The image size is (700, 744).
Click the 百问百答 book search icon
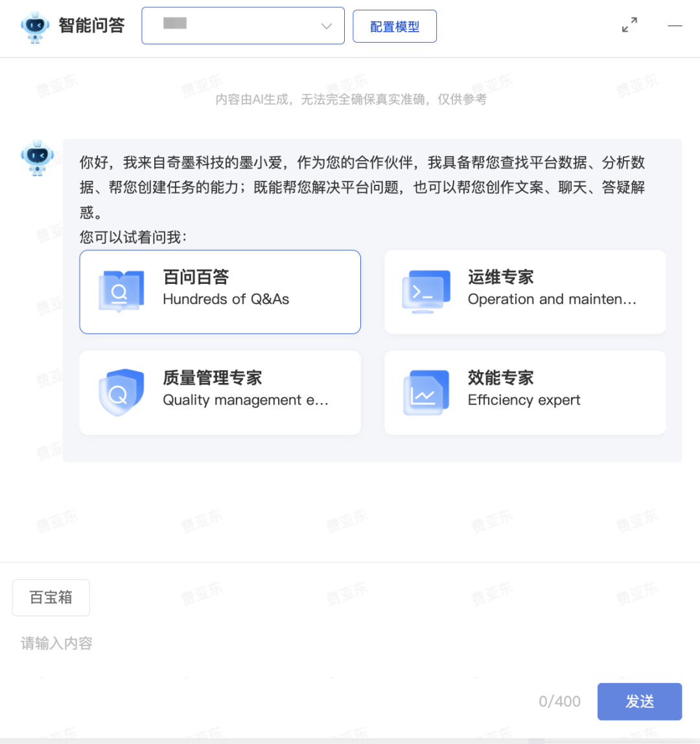[x=121, y=292]
